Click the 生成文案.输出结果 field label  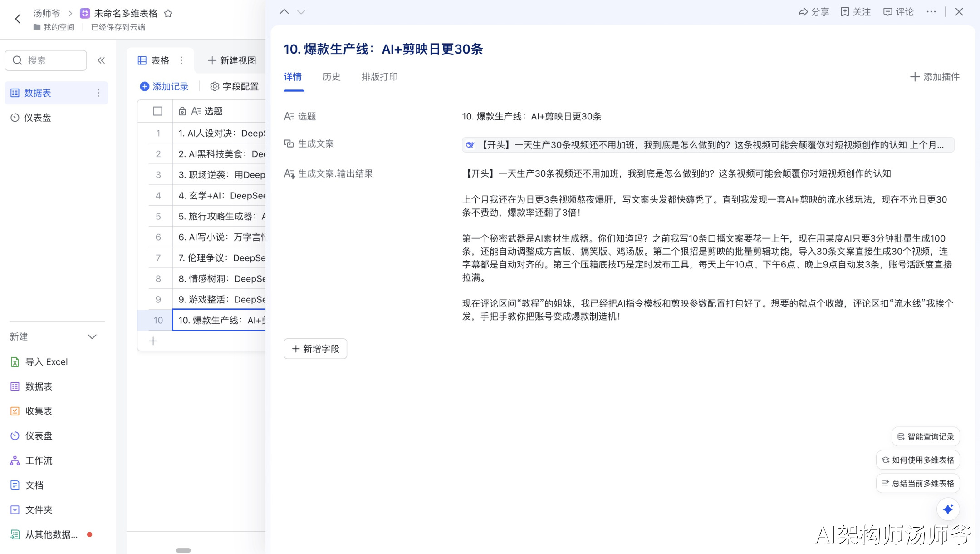point(328,174)
